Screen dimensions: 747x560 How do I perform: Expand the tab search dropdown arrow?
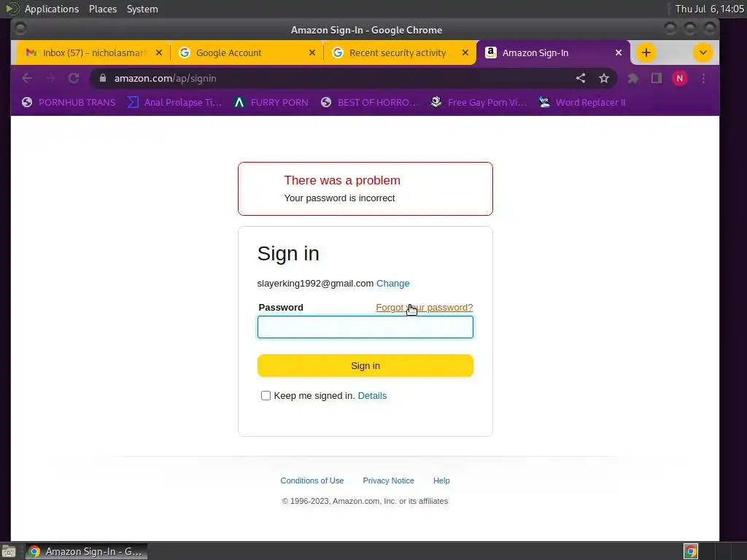(703, 52)
